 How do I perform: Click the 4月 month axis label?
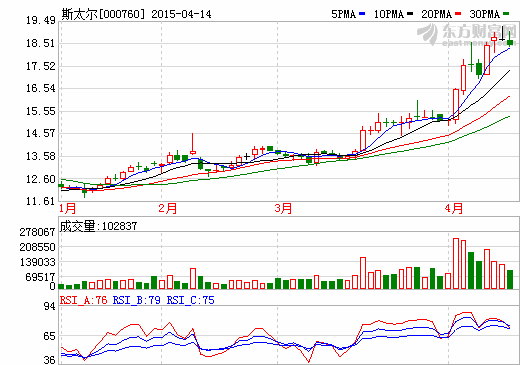coord(454,208)
